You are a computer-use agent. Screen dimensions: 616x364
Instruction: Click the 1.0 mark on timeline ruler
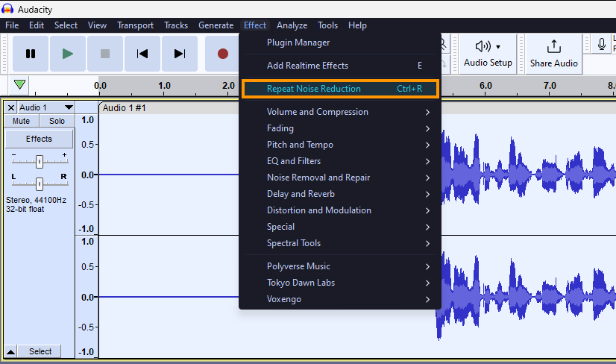(164, 85)
